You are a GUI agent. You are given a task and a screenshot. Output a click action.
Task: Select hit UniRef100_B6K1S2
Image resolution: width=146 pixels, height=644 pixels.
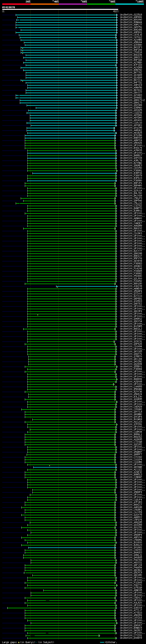pos(131,228)
